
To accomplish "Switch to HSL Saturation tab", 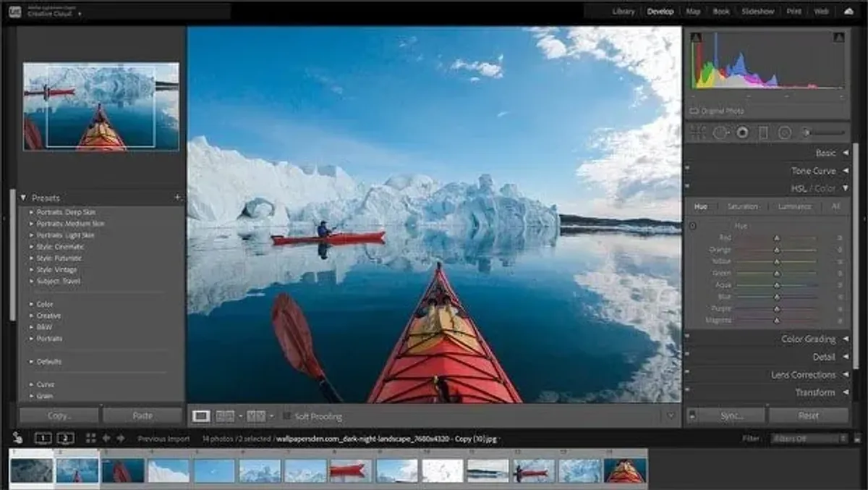I will pyautogui.click(x=743, y=207).
